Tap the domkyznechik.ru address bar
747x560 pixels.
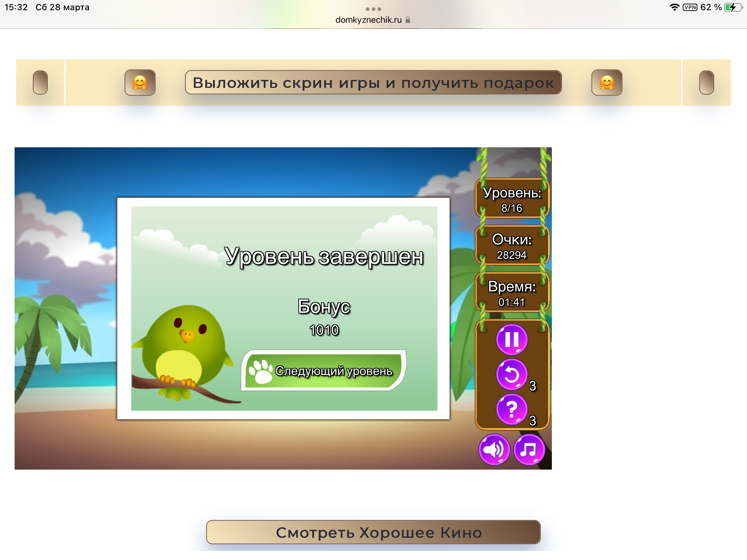(368, 20)
